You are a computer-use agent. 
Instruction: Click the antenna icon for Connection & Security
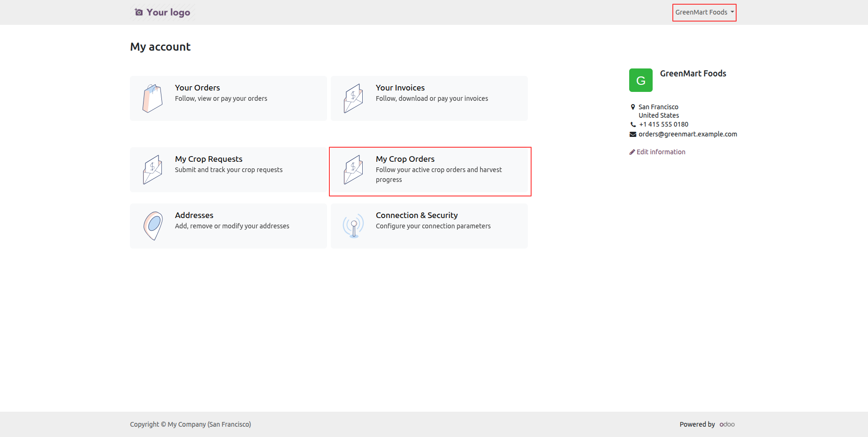click(x=353, y=226)
